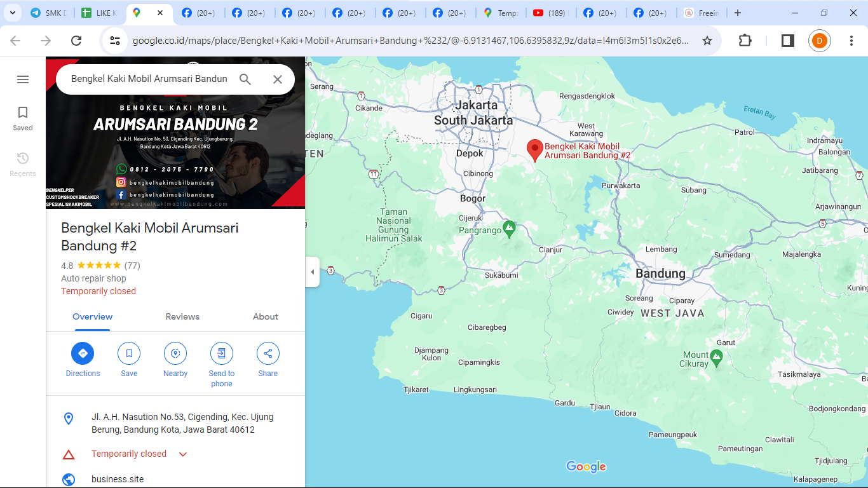Switch to the Reviews tab
Screen dimensions: 868x488
(182, 316)
